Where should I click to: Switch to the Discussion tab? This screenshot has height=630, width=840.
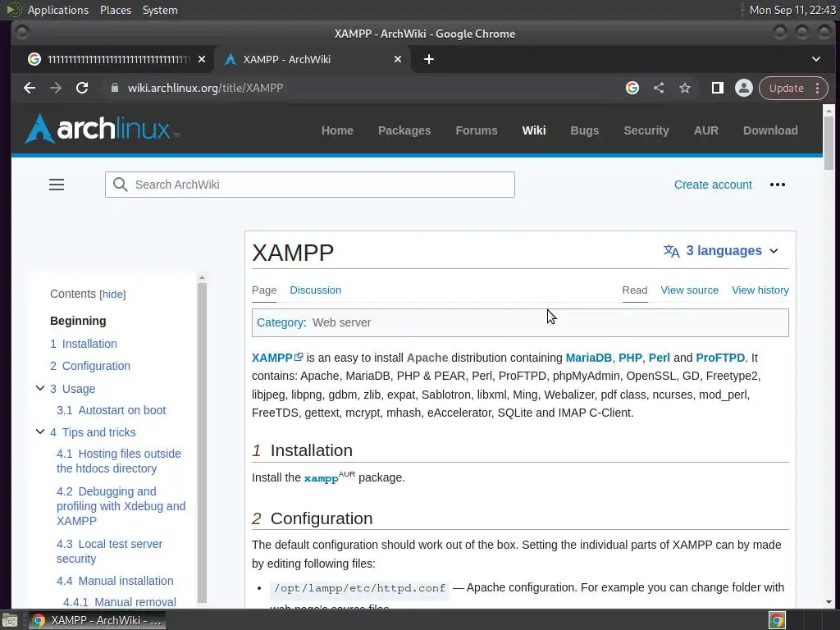click(x=315, y=290)
